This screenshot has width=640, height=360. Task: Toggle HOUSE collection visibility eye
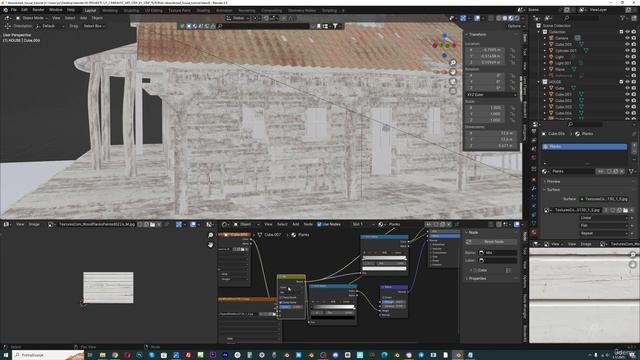pos(627,82)
